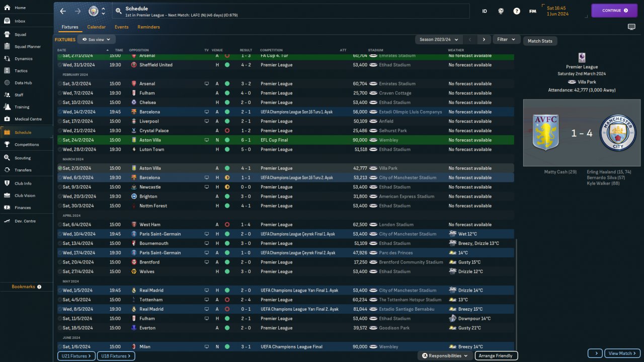Open the Tactics board icon
The height and width of the screenshot is (362, 644).
(7, 71)
